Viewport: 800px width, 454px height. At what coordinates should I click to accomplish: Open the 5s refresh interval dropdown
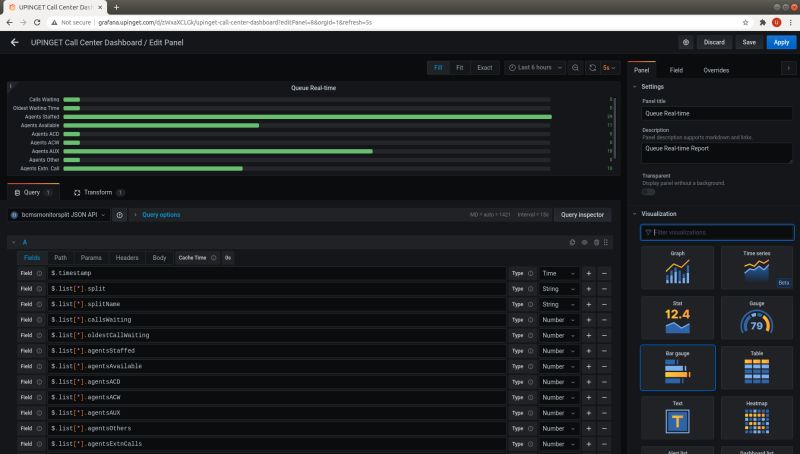(x=609, y=67)
